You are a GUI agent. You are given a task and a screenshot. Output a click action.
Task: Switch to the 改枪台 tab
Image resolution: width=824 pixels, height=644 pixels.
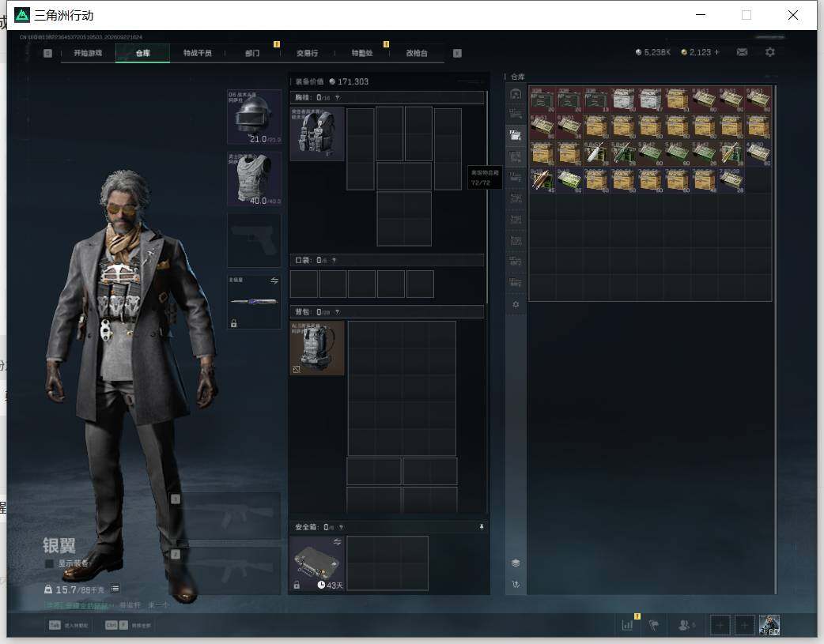click(x=417, y=53)
